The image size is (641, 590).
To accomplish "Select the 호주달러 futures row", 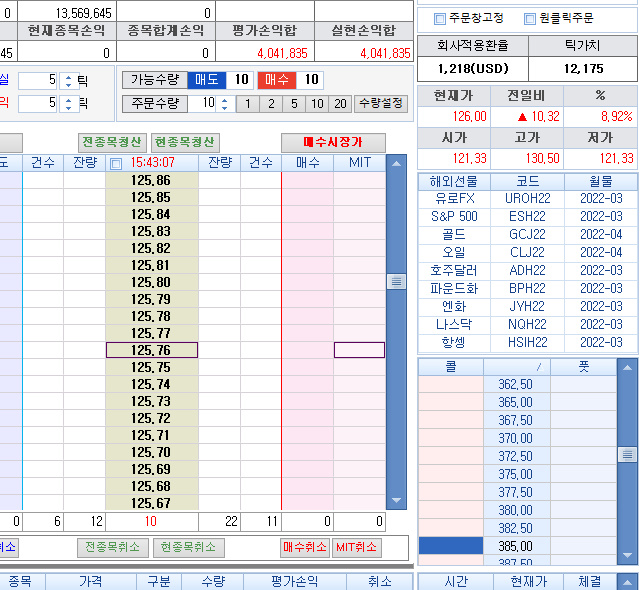I will (527, 271).
